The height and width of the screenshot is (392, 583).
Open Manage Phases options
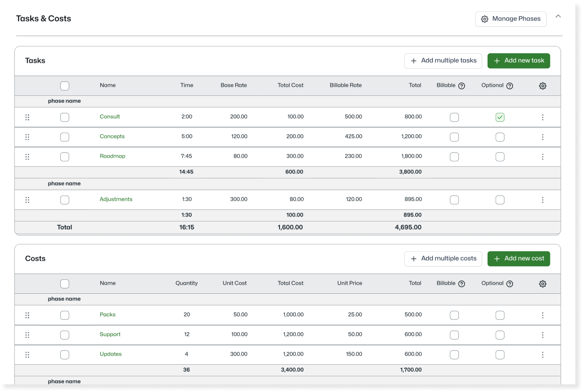click(511, 19)
